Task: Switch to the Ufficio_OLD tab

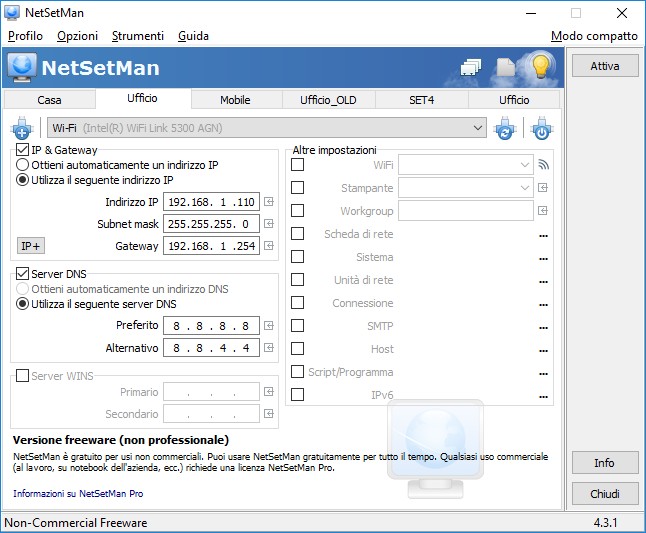Action: coord(328,100)
